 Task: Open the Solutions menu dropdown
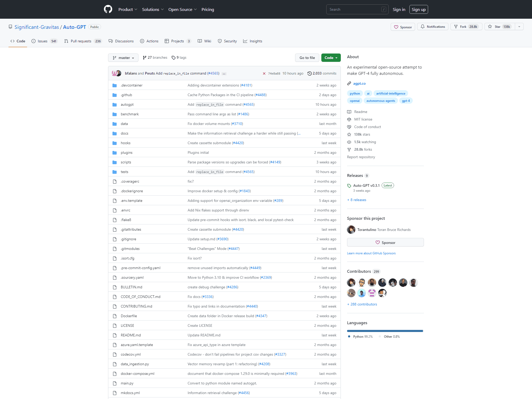pos(153,9)
